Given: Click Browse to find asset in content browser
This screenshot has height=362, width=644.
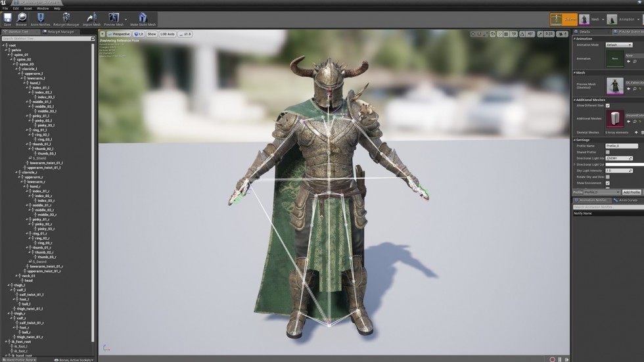Looking at the screenshot, I should (x=21, y=19).
